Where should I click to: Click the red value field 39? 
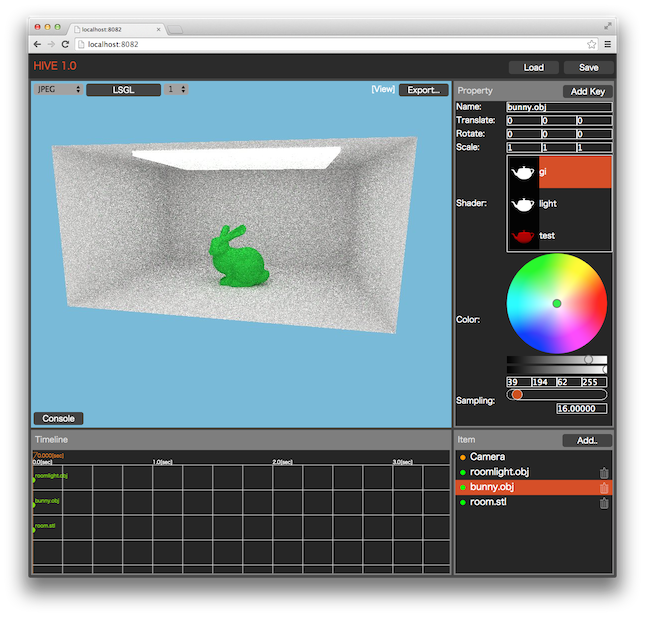click(519, 382)
